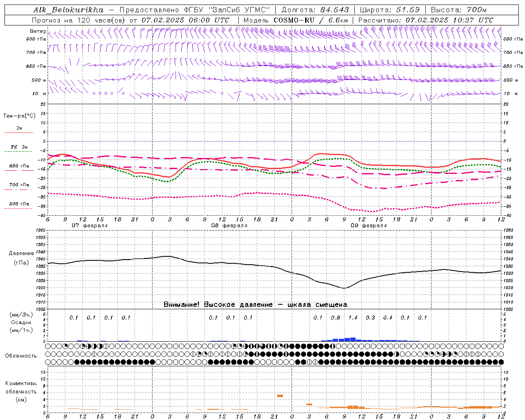This screenshot has width=525, height=420.
Task: Click the date label 07 февраля
Action: 90,226
